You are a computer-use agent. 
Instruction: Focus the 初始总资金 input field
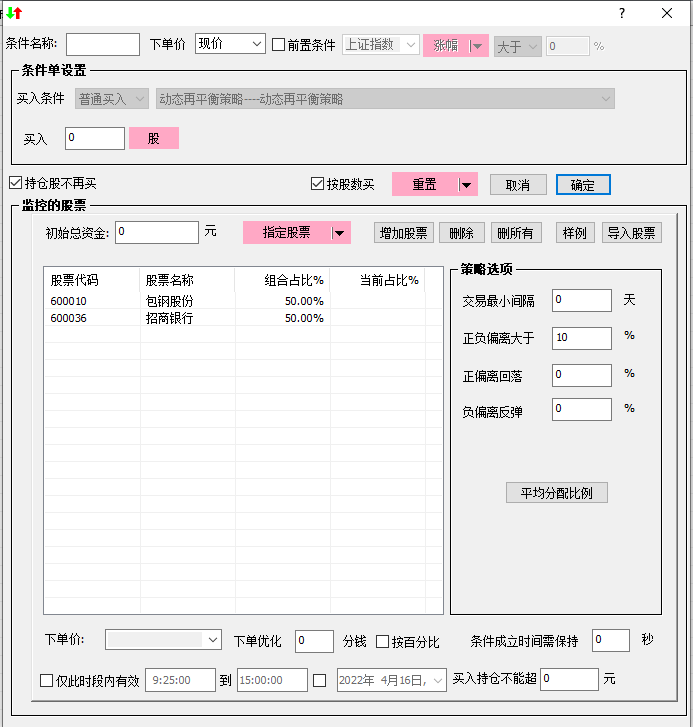[x=157, y=233]
